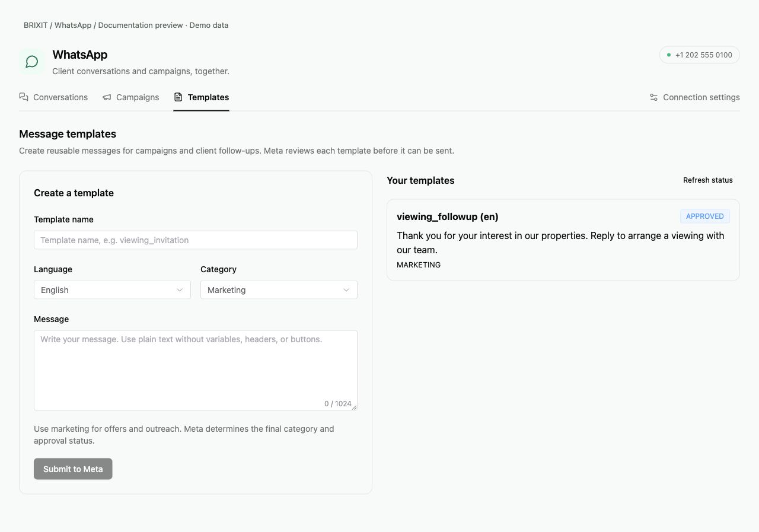The width and height of the screenshot is (759, 532).
Task: Switch to the Campaigns tab
Action: click(130, 97)
